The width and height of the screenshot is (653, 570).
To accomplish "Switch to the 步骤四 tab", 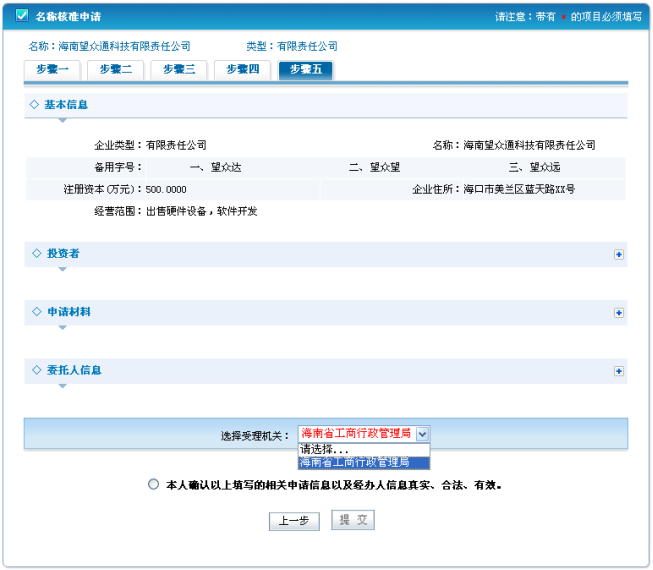I will 242,69.
